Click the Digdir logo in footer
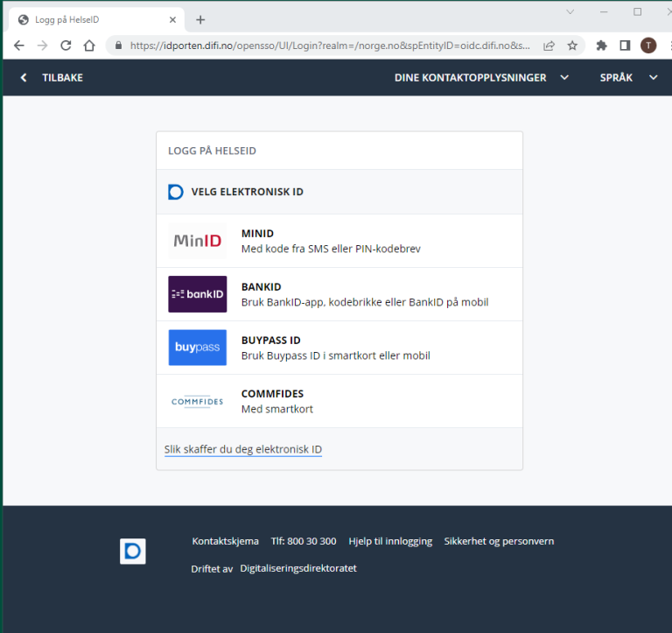Screen dimensions: 672x633 point(133,551)
